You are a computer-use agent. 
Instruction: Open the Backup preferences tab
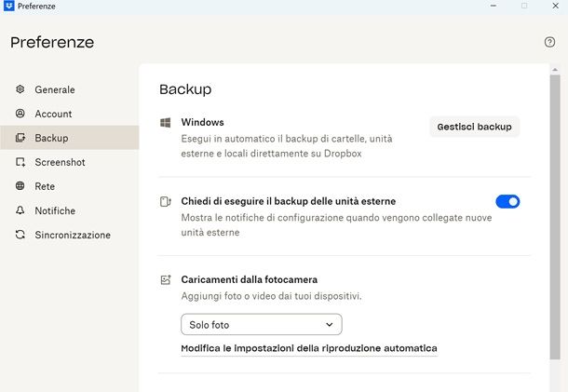[x=51, y=138]
